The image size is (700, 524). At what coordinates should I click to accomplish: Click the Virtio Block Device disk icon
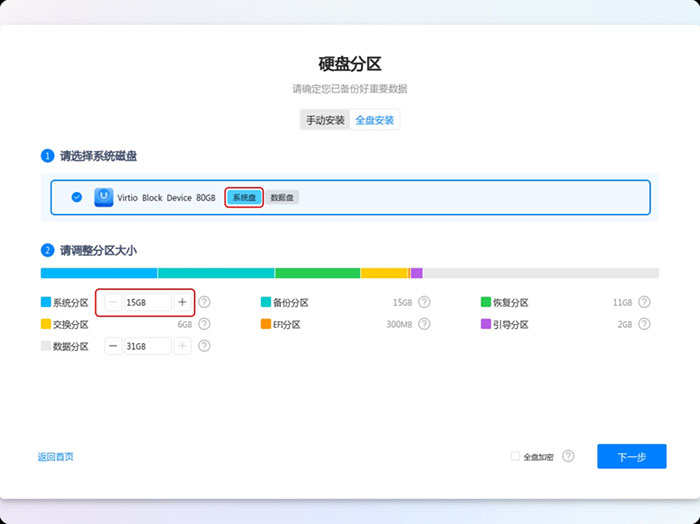pyautogui.click(x=104, y=197)
